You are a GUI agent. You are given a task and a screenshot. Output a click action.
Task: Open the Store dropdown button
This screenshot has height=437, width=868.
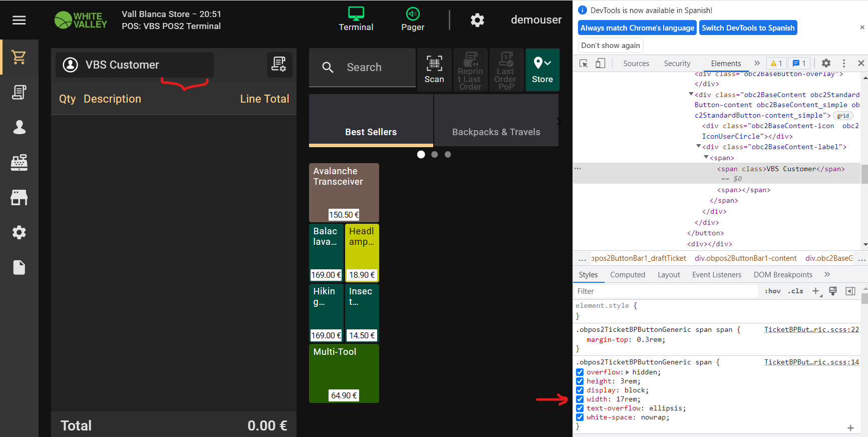(x=542, y=70)
